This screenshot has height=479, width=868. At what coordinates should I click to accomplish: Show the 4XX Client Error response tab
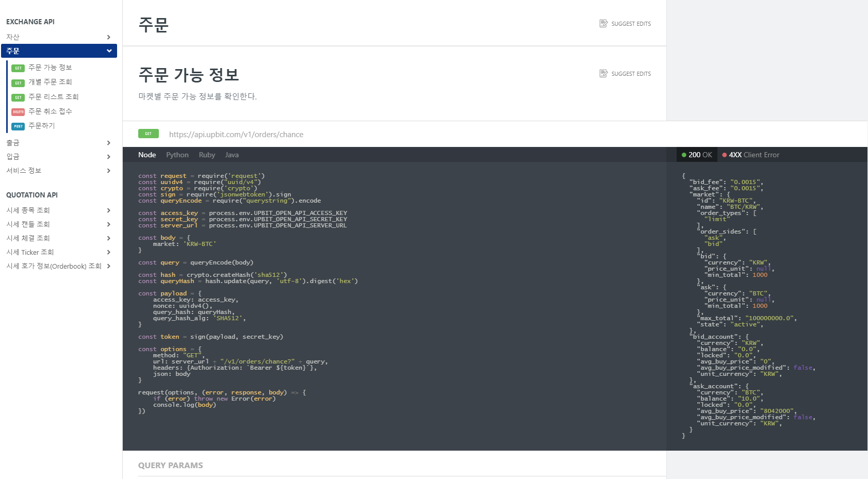pos(750,155)
